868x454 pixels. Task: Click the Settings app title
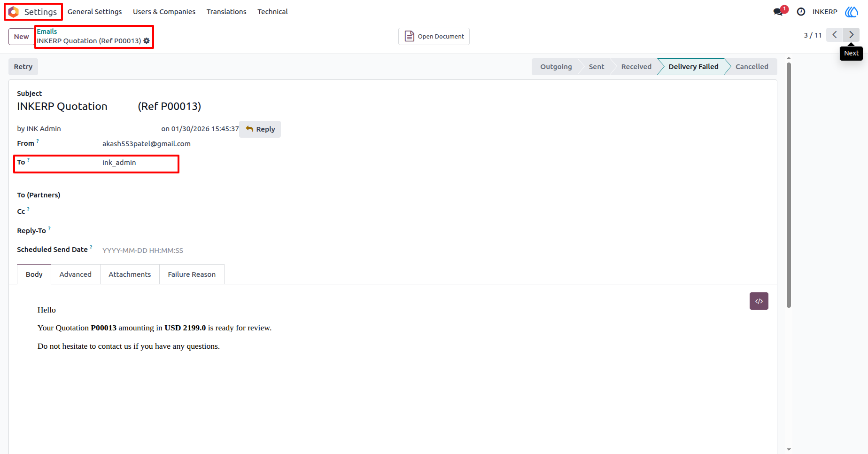click(x=40, y=12)
